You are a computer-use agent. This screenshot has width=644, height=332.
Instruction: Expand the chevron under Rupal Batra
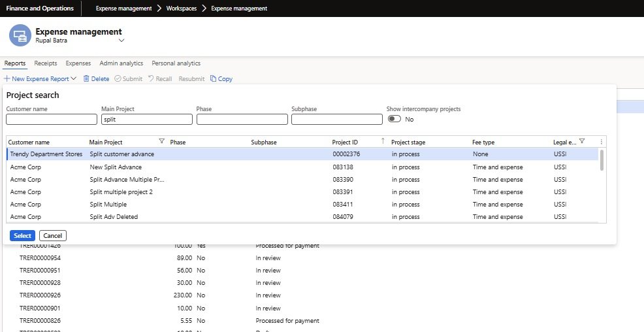click(x=121, y=41)
